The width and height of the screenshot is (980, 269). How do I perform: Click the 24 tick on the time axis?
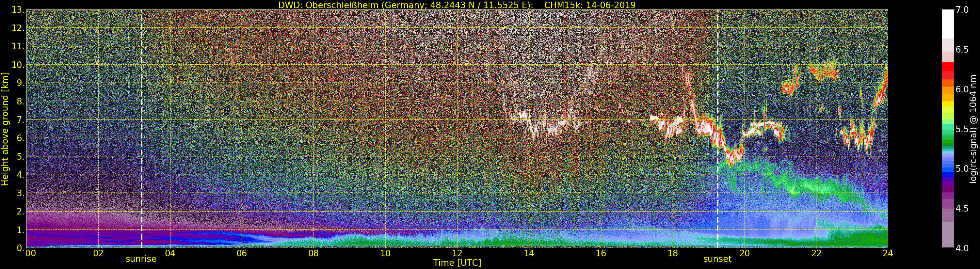[x=888, y=253]
